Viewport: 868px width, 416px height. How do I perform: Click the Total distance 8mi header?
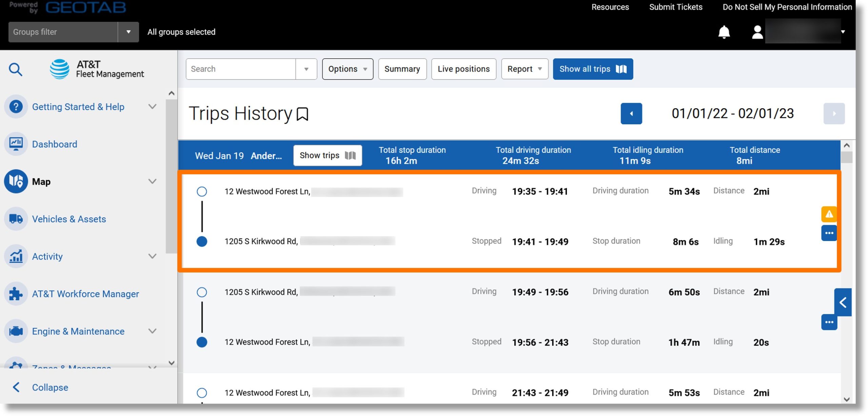pyautogui.click(x=754, y=156)
